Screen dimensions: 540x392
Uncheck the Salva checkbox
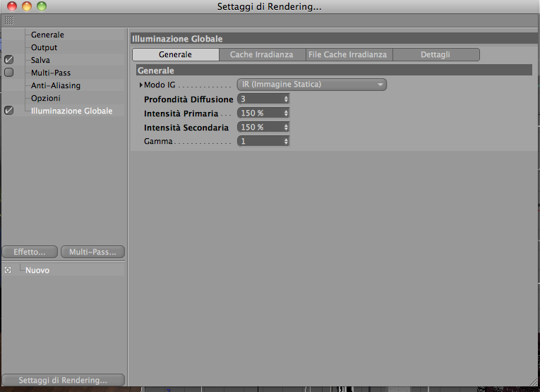click(9, 60)
